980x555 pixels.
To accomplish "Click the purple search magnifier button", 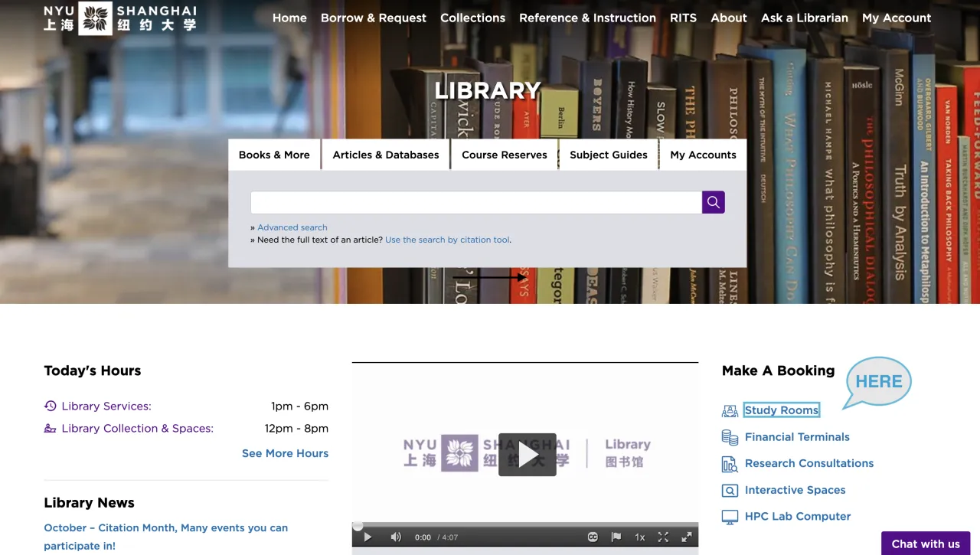I will click(713, 202).
